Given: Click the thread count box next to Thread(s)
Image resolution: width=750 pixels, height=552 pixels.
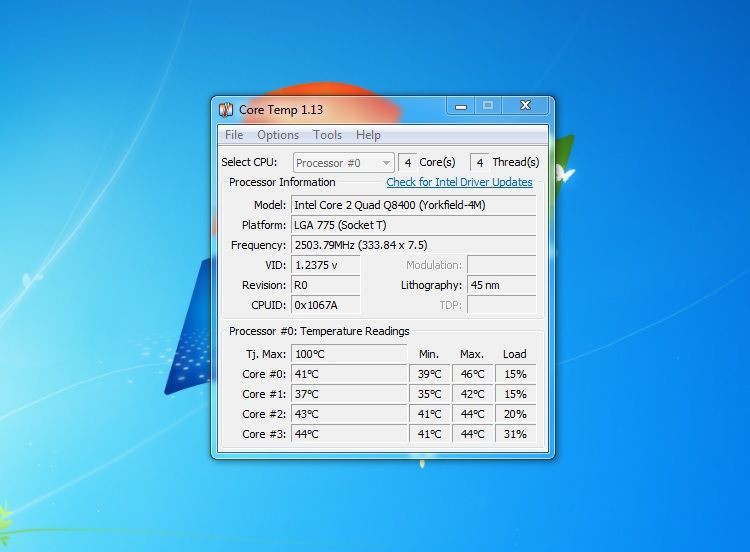Looking at the screenshot, I should (x=479, y=163).
